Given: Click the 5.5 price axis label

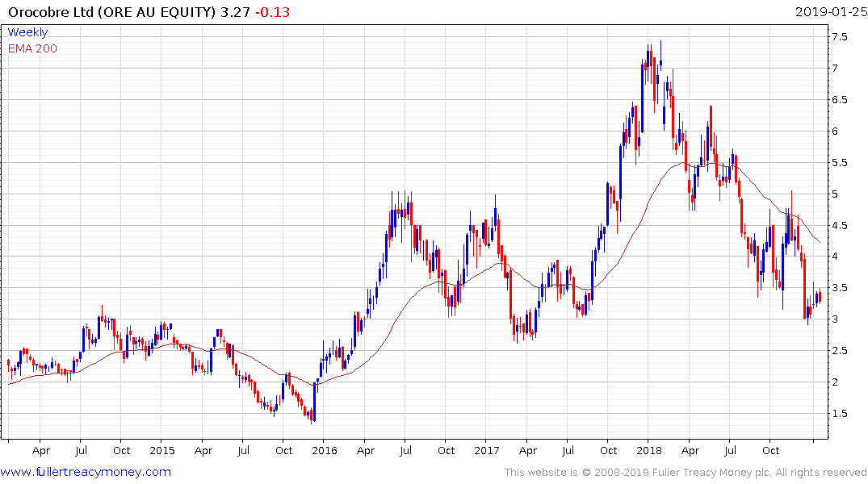Looking at the screenshot, I should click(x=839, y=163).
